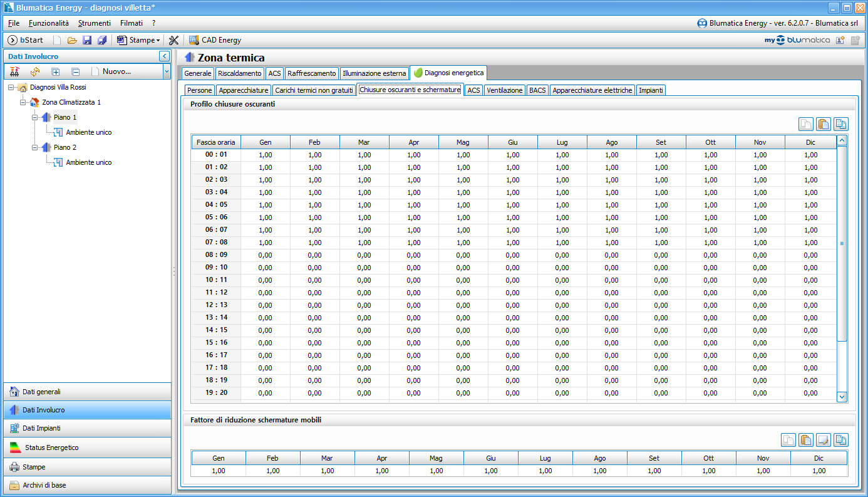Screen dimensions: 868x497
Task: Collapse the Zona Climatizzata 1 node
Action: click(x=23, y=102)
